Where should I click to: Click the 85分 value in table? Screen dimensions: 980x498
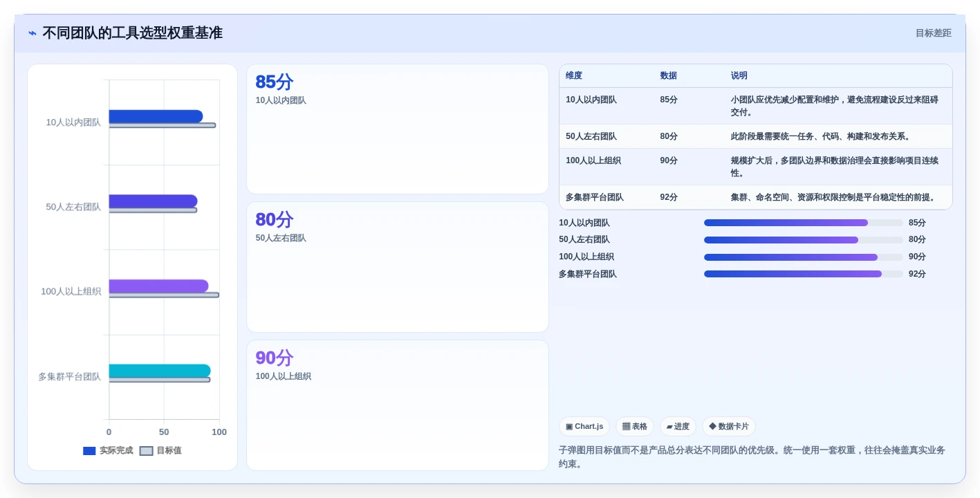(x=669, y=100)
